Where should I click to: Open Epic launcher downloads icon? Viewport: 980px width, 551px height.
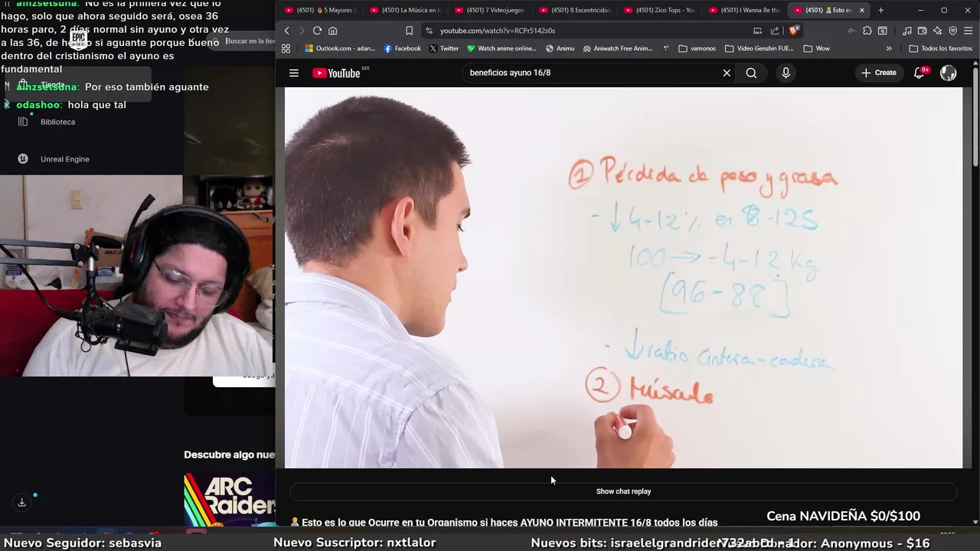[21, 502]
